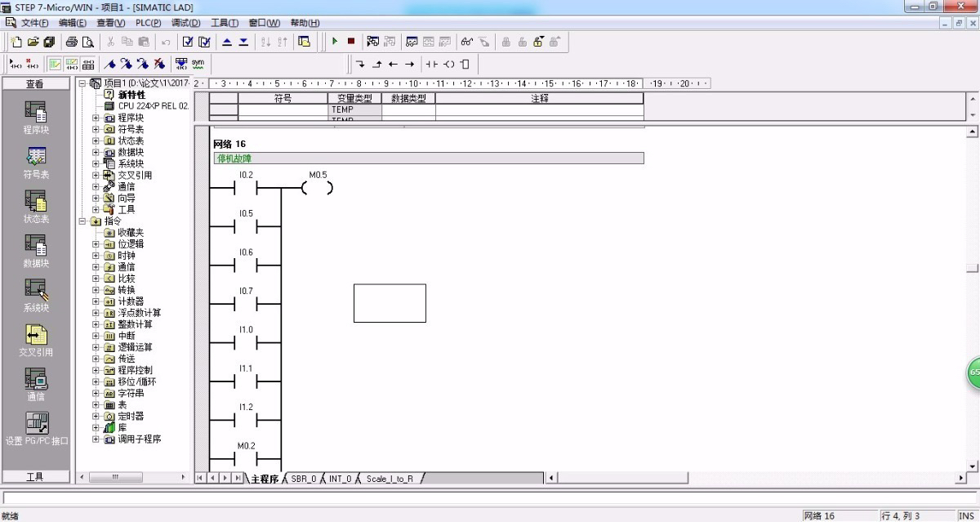Screen dimensions: 980x522
Task: Click the glasses status chart read icon
Action: 466,42
